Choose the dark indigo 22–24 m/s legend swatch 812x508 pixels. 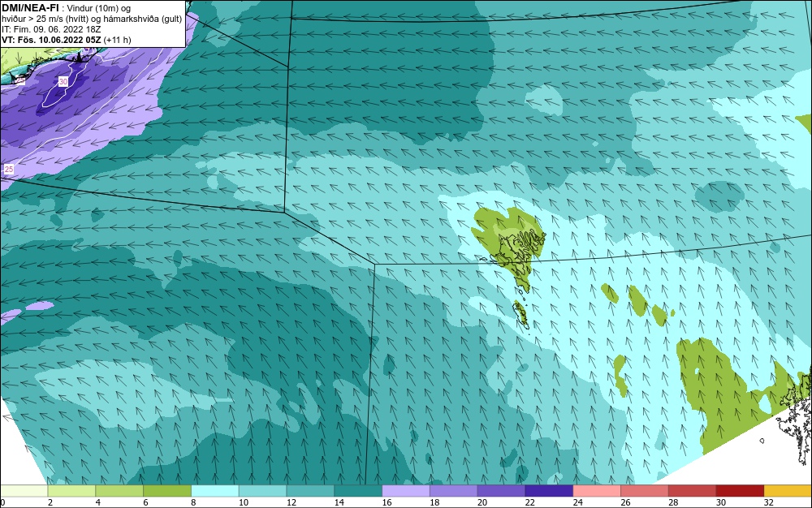(549, 491)
